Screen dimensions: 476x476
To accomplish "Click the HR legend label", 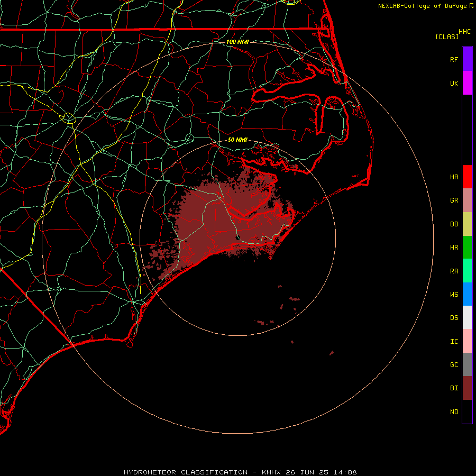I will click(454, 248).
